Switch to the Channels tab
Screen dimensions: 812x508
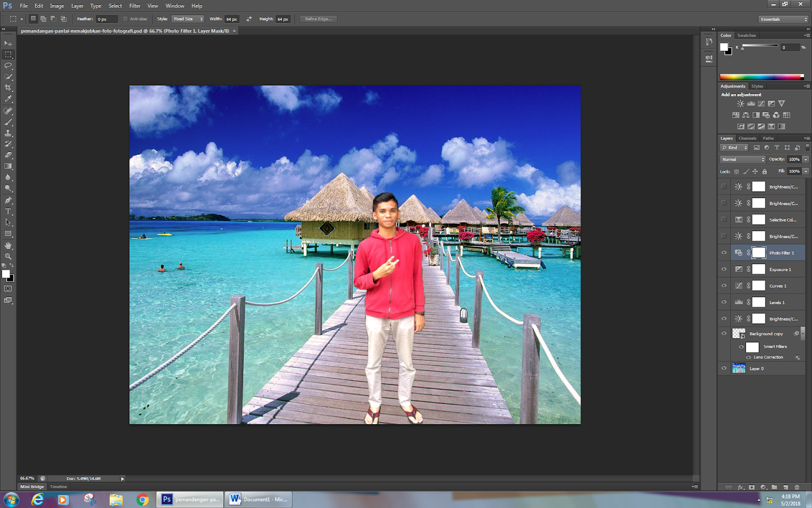[747, 138]
